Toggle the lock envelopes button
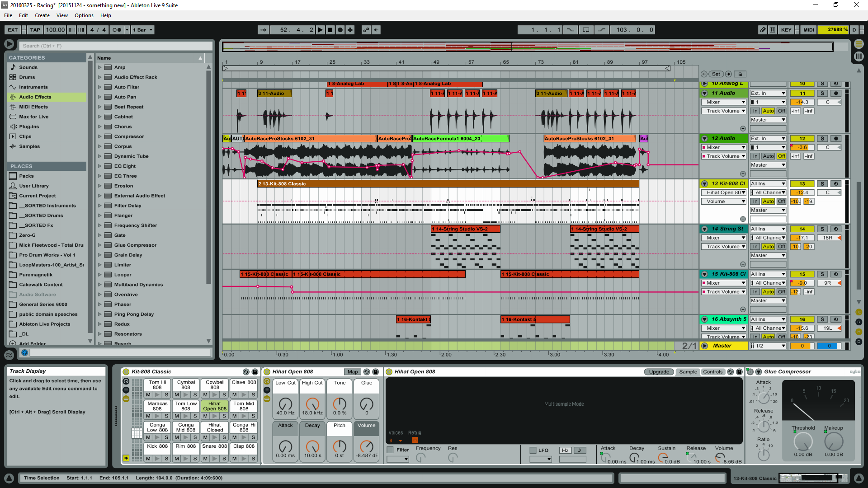 tap(740, 74)
